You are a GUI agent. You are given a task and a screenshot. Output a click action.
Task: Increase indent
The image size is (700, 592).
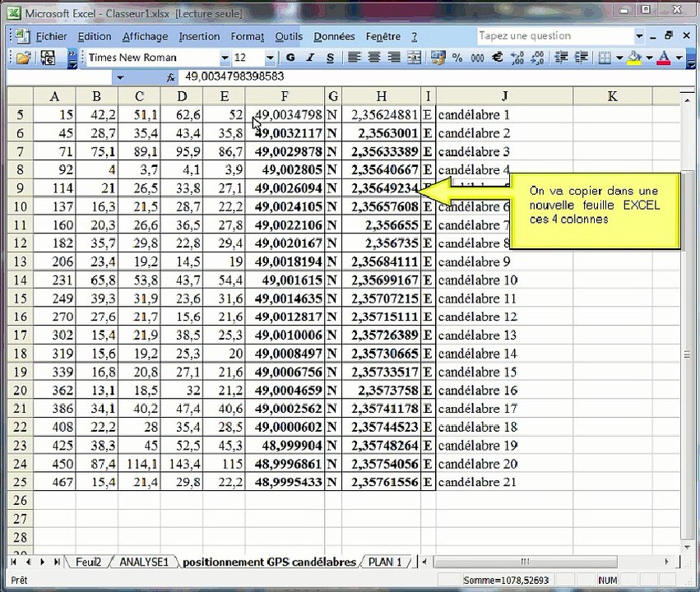point(581,58)
